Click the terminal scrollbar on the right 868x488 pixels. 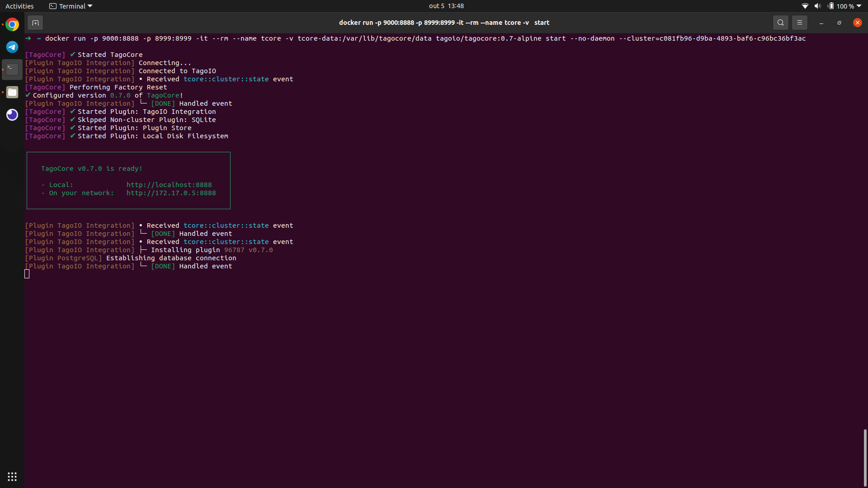coord(864,455)
